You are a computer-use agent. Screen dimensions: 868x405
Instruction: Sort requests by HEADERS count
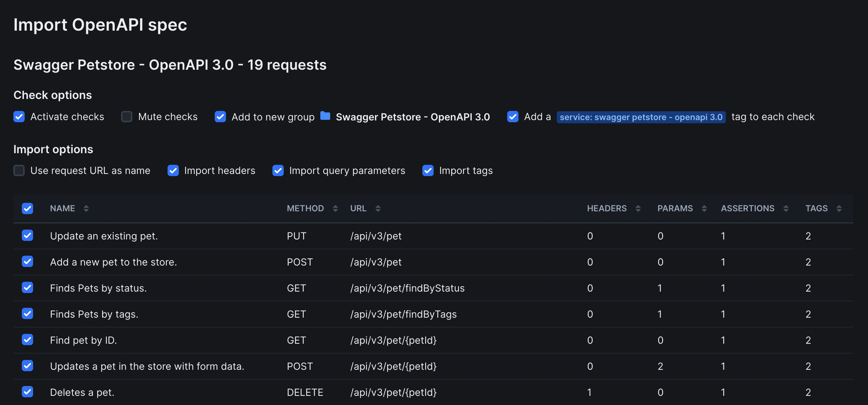tap(639, 208)
